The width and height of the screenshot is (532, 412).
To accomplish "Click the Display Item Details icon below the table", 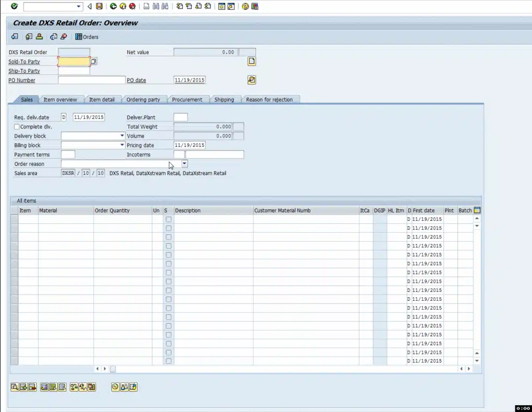I will [x=15, y=387].
